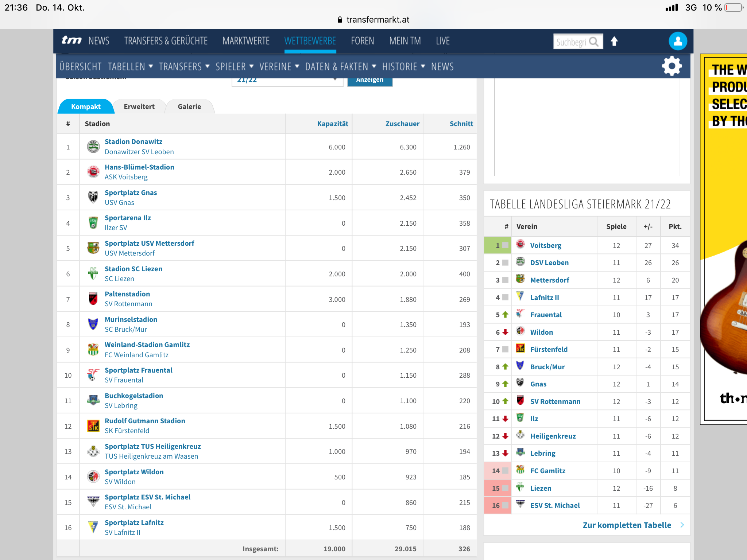Screen dimensions: 747x560
Task: Open Weinland-Stadion Gamlitz link
Action: tap(147, 345)
